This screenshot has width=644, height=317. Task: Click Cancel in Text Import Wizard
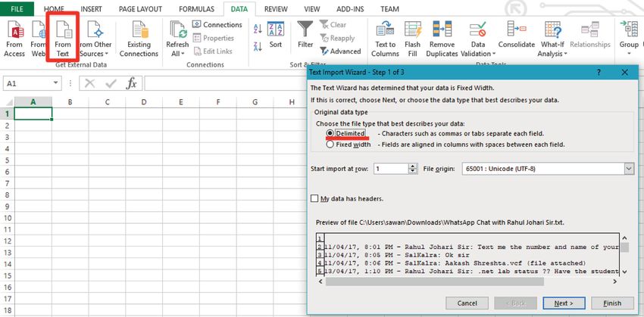pos(467,303)
